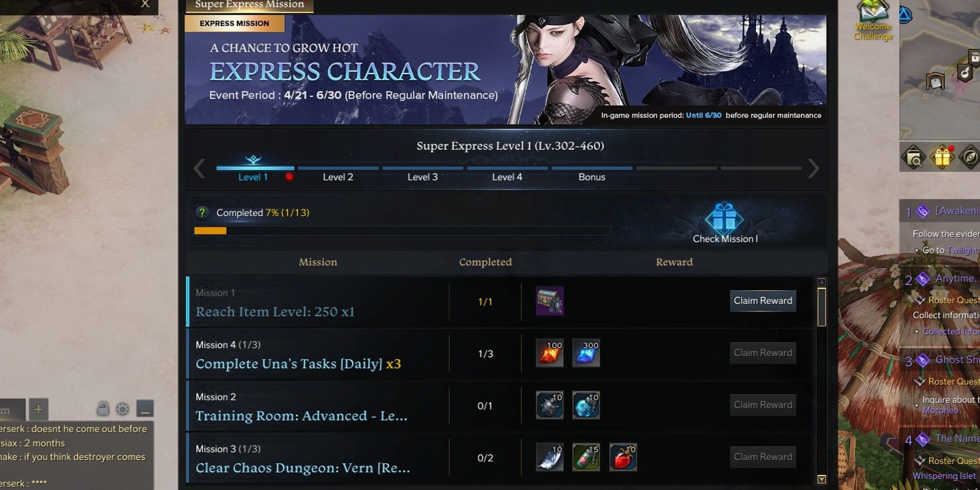Switch to the Level 2 tab
980x490 pixels.
click(x=338, y=177)
